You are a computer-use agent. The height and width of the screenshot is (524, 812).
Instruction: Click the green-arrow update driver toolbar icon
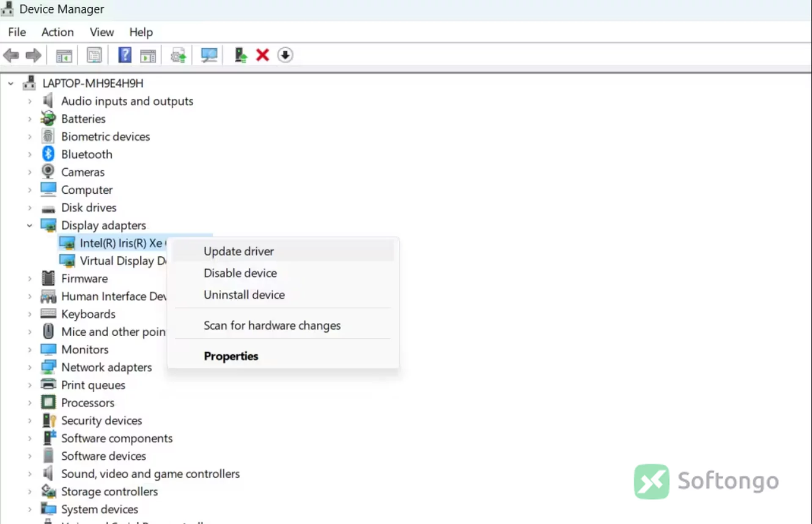(x=241, y=55)
